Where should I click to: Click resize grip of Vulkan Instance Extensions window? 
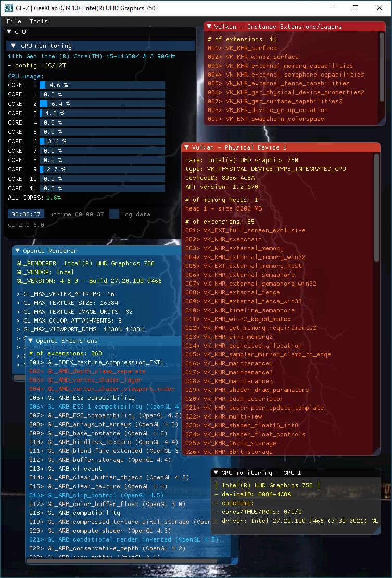382,121
